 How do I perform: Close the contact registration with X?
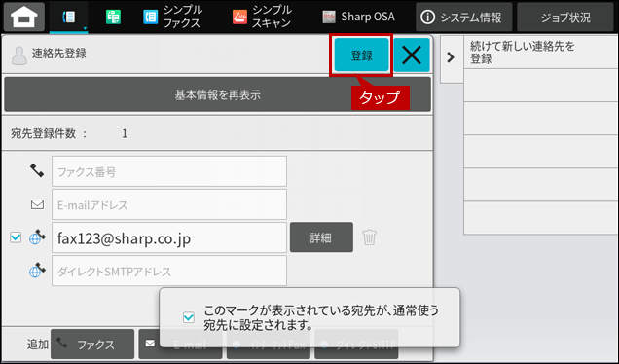[x=412, y=55]
